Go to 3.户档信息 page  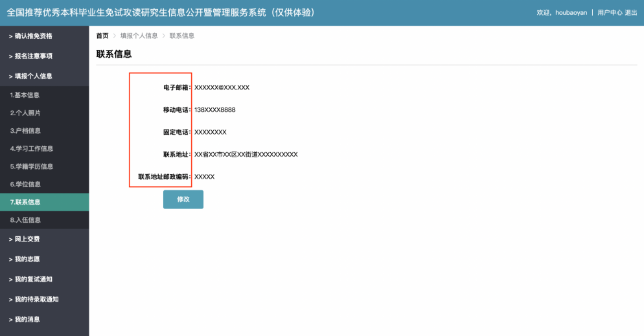[x=44, y=131]
